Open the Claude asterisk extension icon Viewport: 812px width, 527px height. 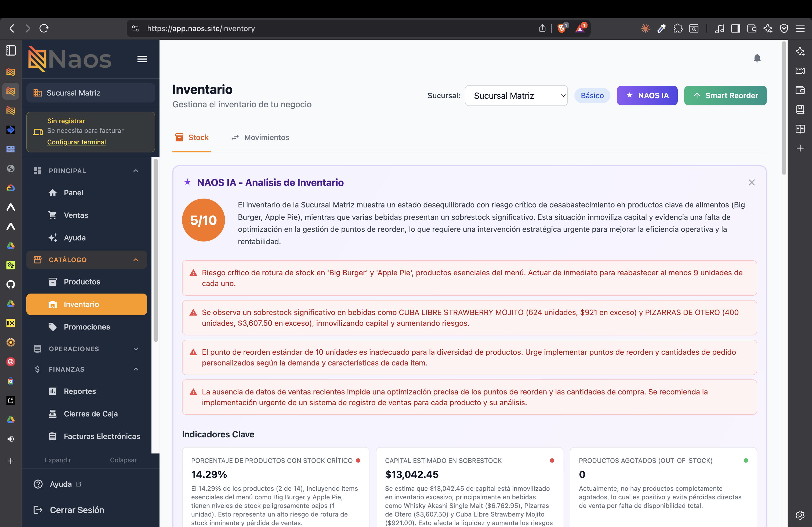coord(645,28)
